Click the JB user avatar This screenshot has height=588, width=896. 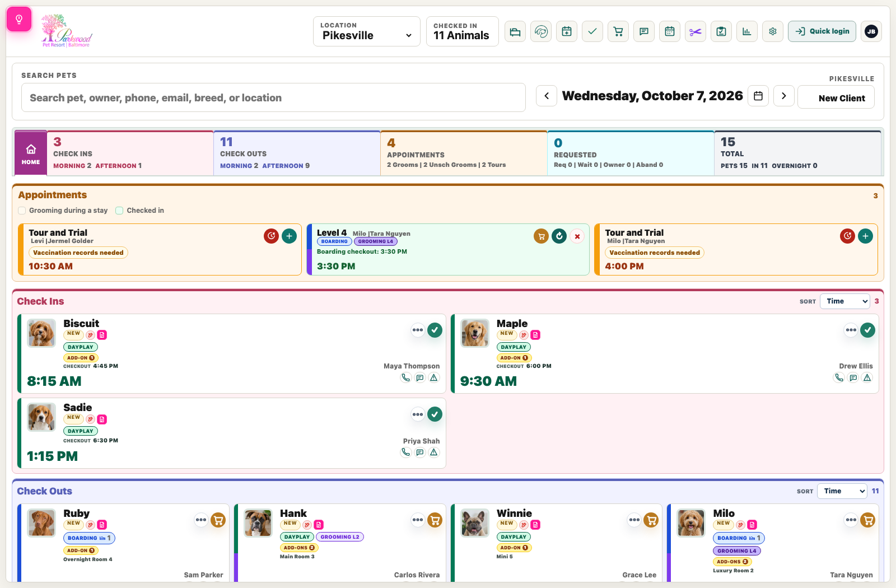click(871, 31)
